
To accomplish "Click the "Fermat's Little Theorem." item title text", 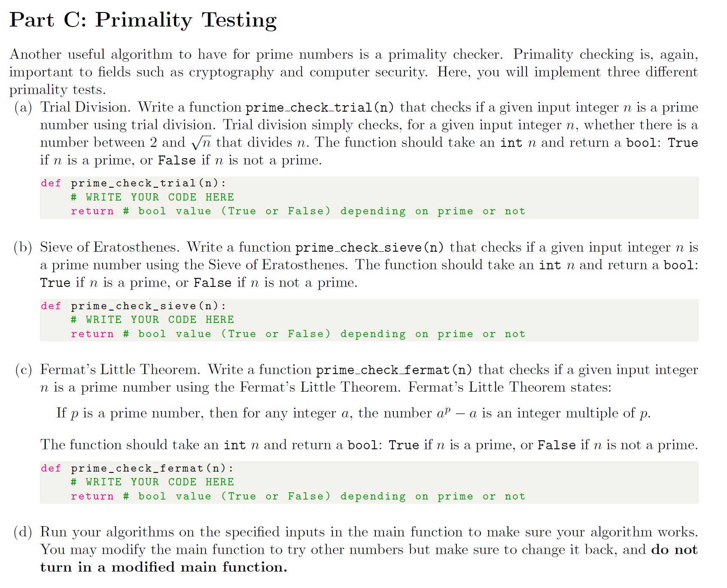I will (x=120, y=369).
